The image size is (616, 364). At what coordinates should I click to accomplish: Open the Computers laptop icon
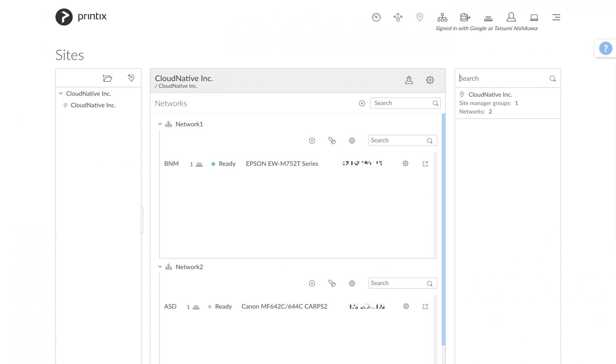click(534, 17)
